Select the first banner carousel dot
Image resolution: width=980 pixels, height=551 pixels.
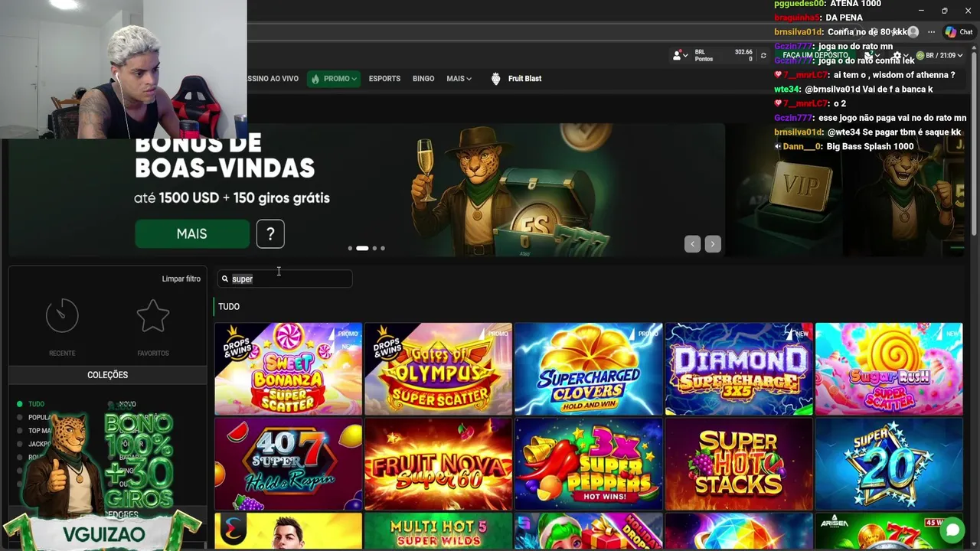coord(350,248)
